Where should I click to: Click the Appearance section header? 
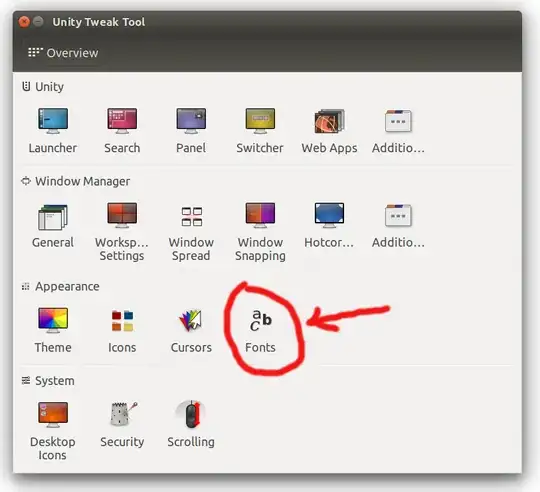coord(60,286)
